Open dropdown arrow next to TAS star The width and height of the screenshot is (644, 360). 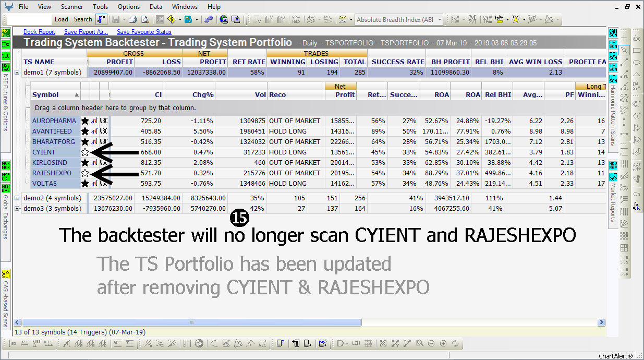point(523,19)
